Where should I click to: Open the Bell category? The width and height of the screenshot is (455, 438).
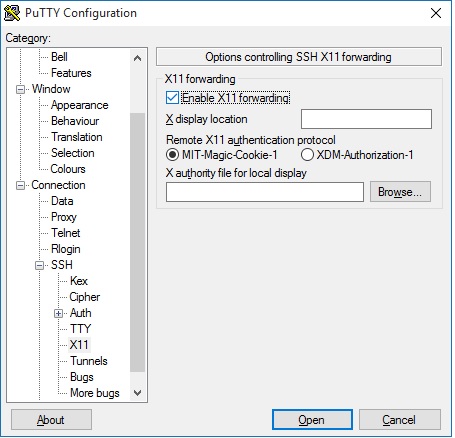59,57
